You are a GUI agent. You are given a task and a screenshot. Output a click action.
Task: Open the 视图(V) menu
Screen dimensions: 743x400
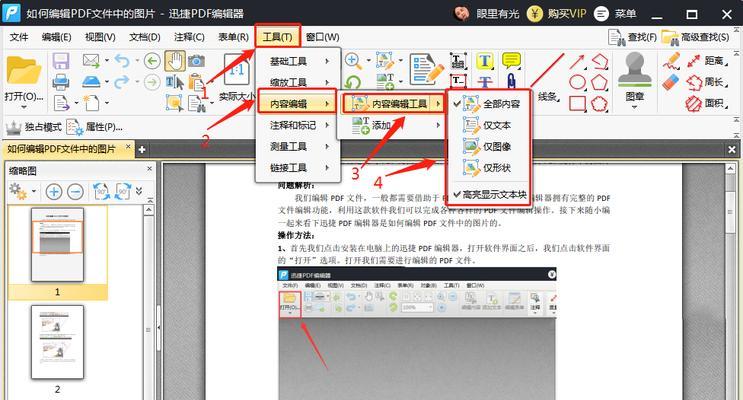pyautogui.click(x=100, y=37)
